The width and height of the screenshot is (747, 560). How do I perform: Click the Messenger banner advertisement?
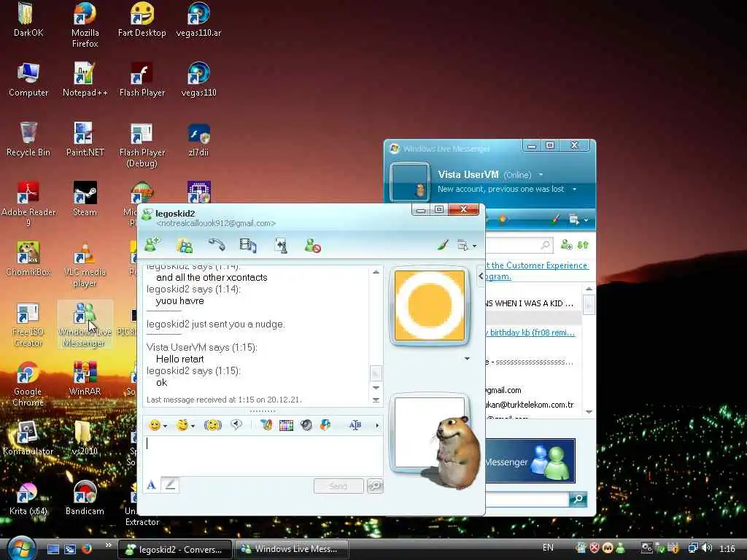530,461
